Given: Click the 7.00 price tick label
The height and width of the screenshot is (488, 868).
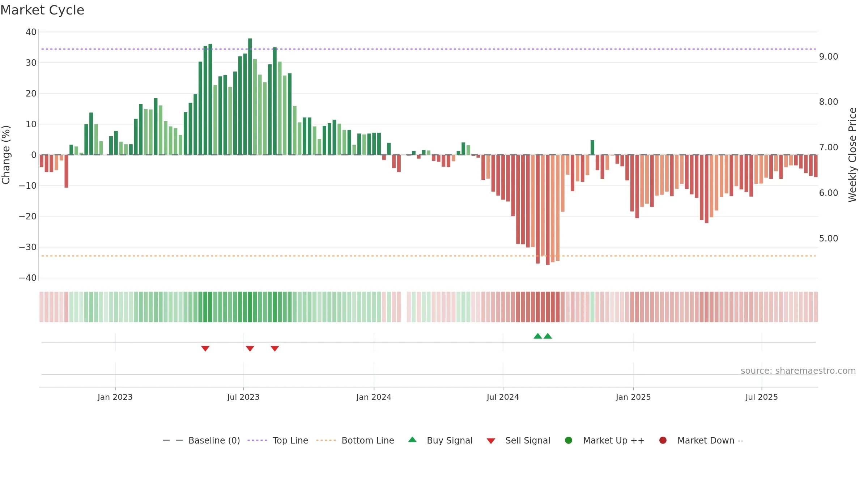Looking at the screenshot, I should [829, 147].
